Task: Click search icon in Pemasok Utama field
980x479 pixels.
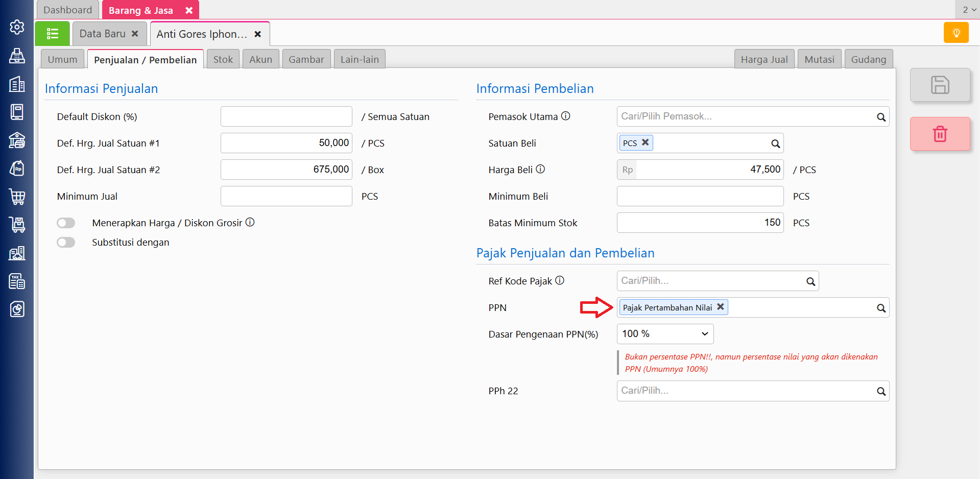Action: point(881,117)
